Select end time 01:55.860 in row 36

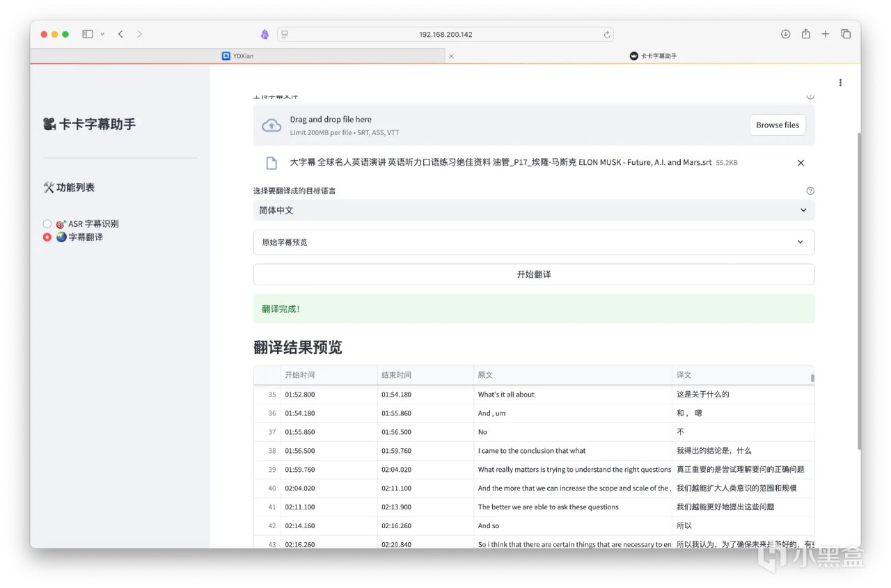click(425, 413)
